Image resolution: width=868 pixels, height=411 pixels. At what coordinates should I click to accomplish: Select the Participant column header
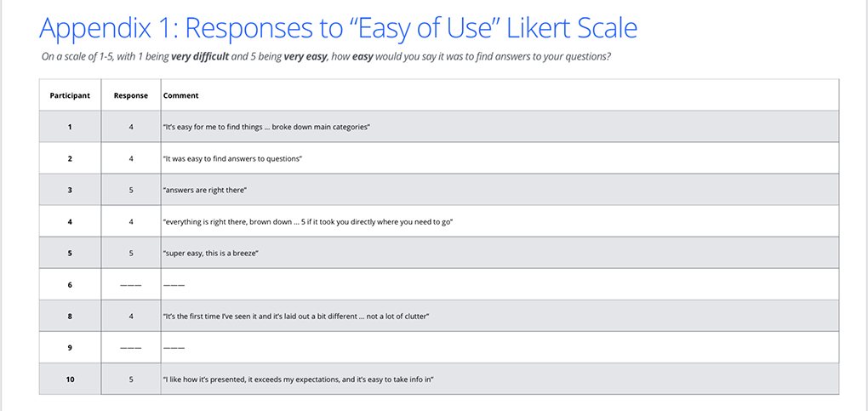pyautogui.click(x=70, y=95)
